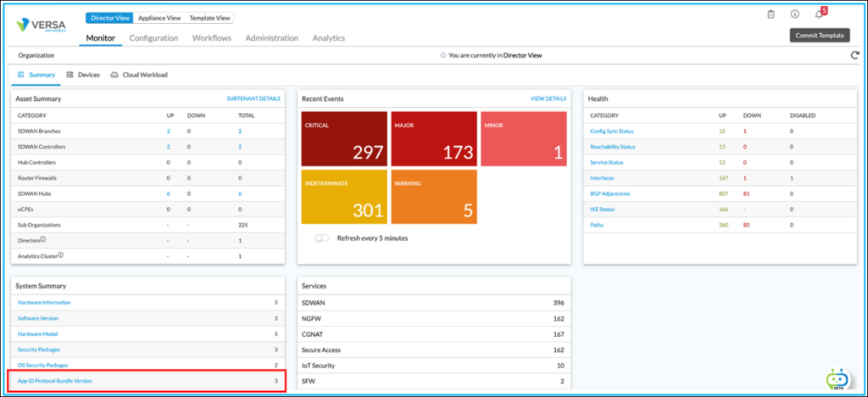Screen dimensions: 868x397
Task: Click the info icon next to Directors
Action: [x=42, y=239]
